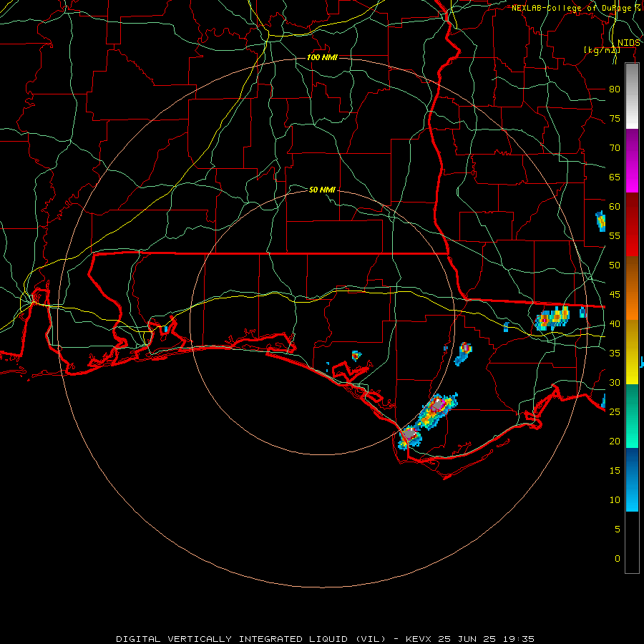Click the small purple-core cell just outside 50 NMI ring
The image size is (644, 644).
click(x=464, y=353)
